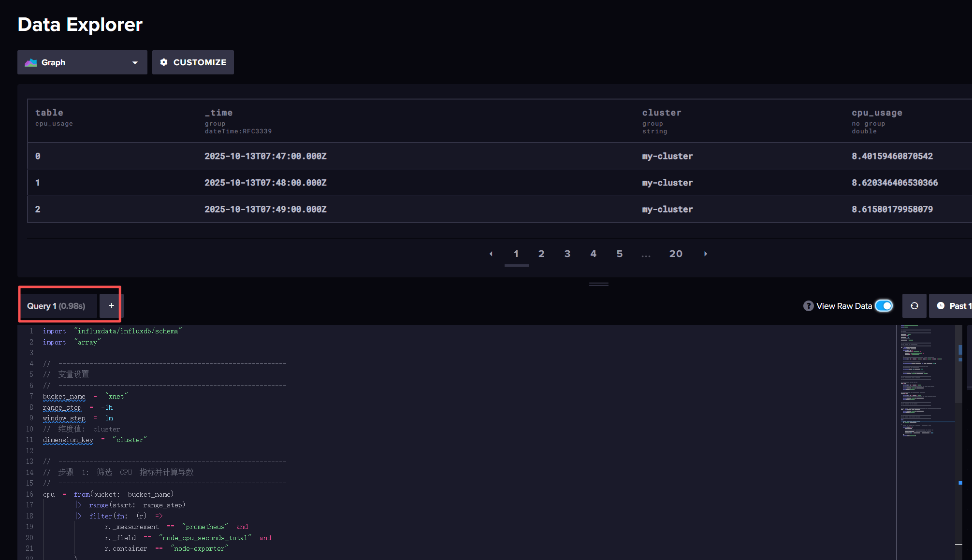Click line number 16 in the gutter
The width and height of the screenshot is (972, 560).
[x=29, y=494]
